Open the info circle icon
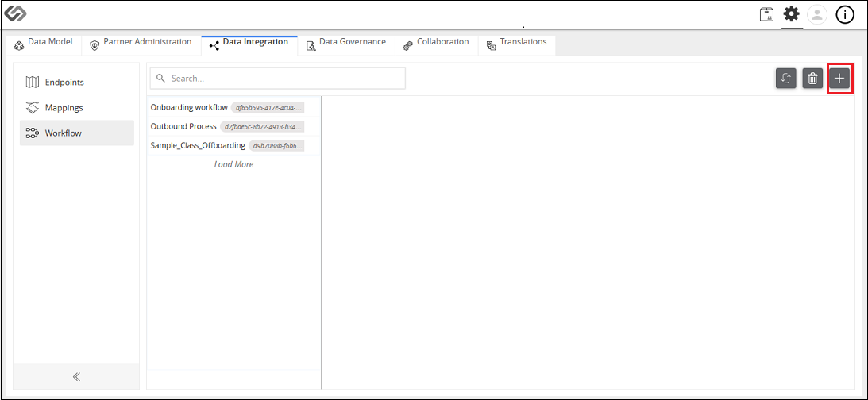868x400 pixels. [x=845, y=15]
